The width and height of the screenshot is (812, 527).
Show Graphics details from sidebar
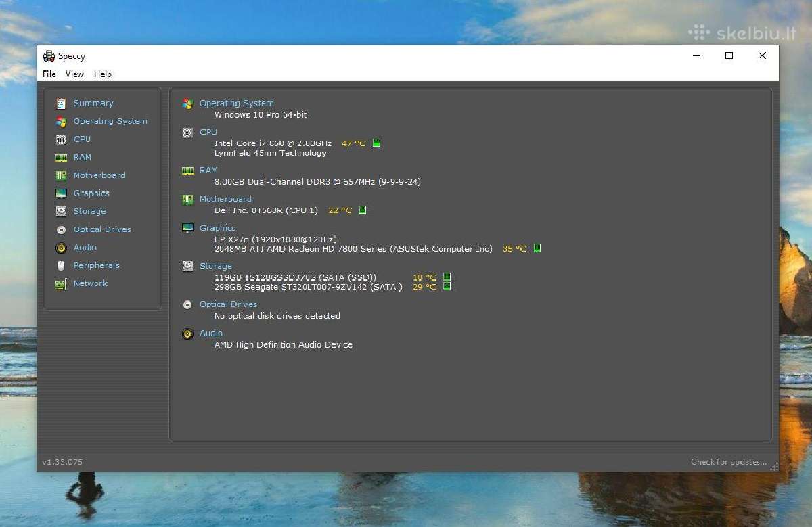91,193
